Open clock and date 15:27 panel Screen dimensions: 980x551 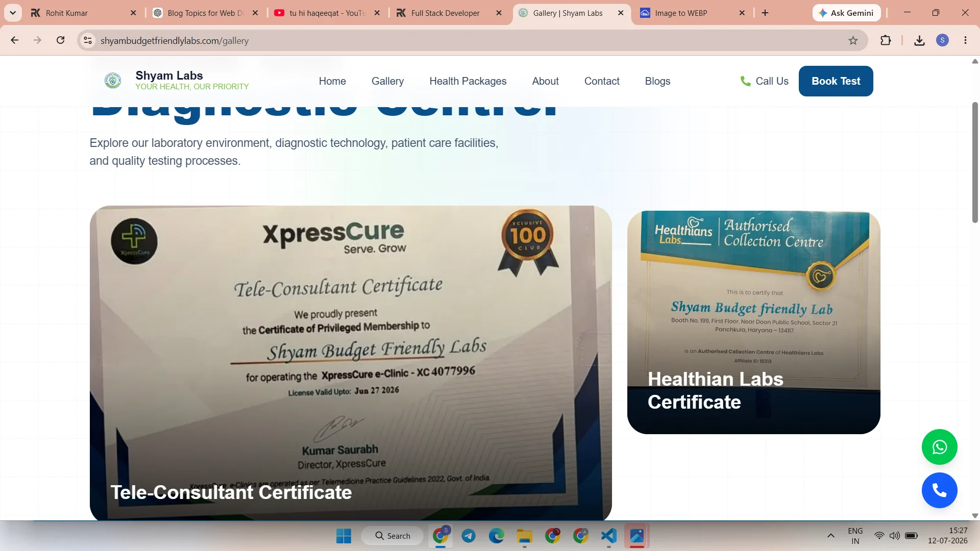pyautogui.click(x=947, y=536)
